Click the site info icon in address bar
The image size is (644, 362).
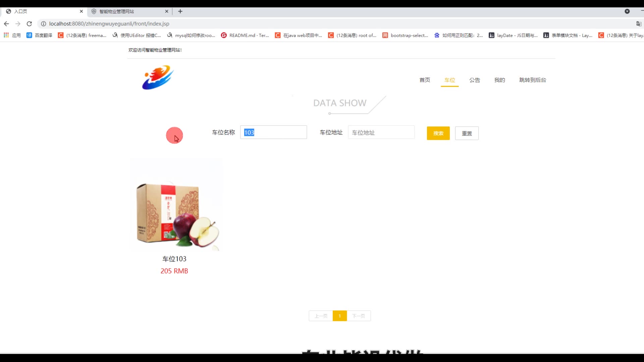pyautogui.click(x=43, y=24)
